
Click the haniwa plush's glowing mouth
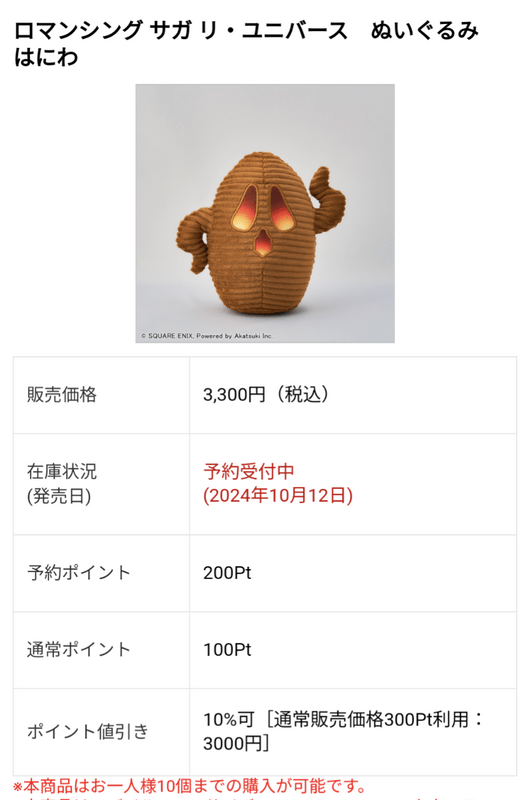263,243
